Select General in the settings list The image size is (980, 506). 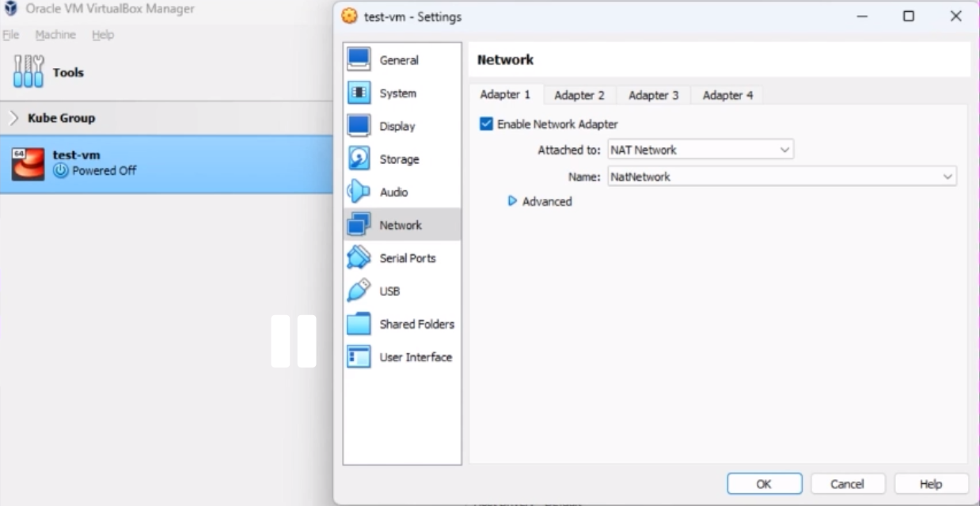coord(402,59)
